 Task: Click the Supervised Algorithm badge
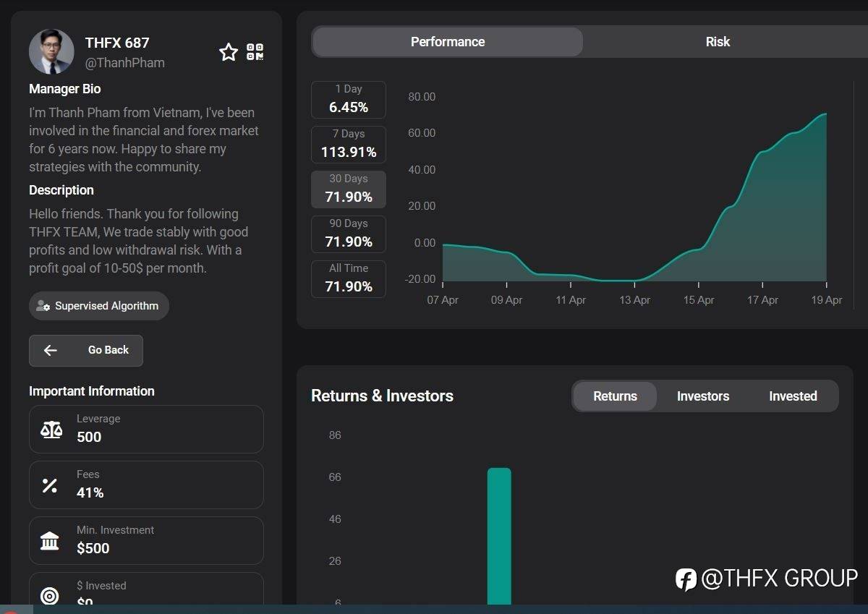[99, 306]
